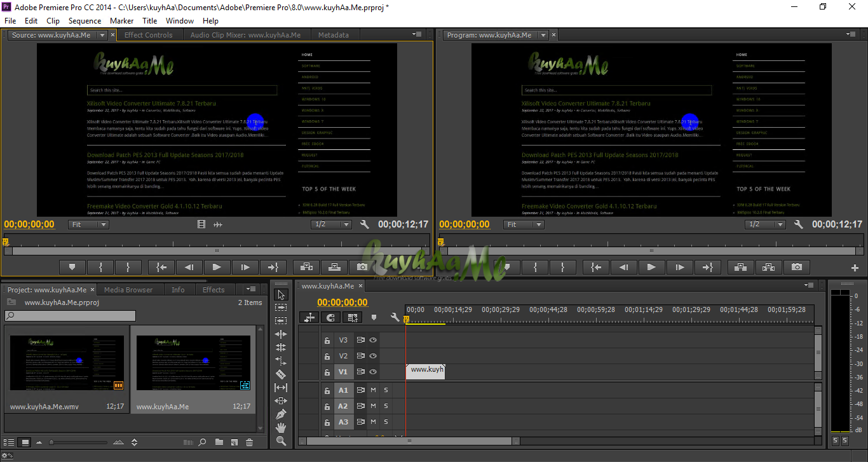Viewport: 868px width, 462px height.
Task: Switch to Metadata tab
Action: point(333,35)
